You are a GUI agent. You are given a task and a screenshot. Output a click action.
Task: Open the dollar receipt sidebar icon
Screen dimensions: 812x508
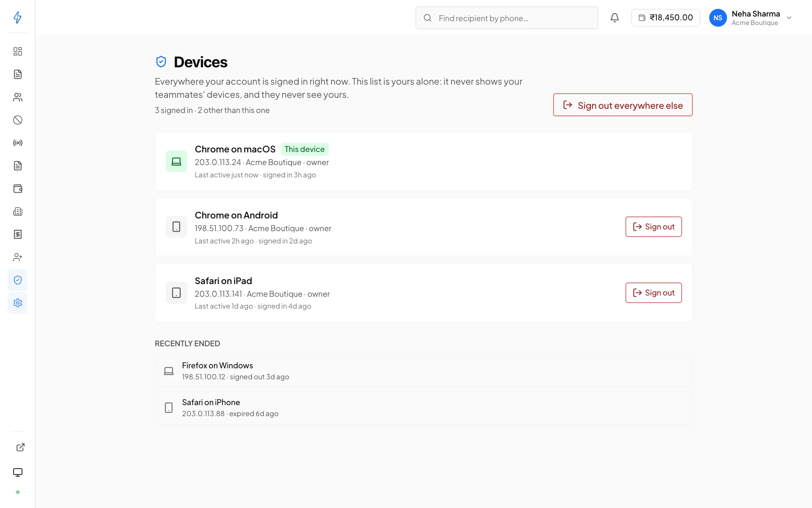pos(17,235)
